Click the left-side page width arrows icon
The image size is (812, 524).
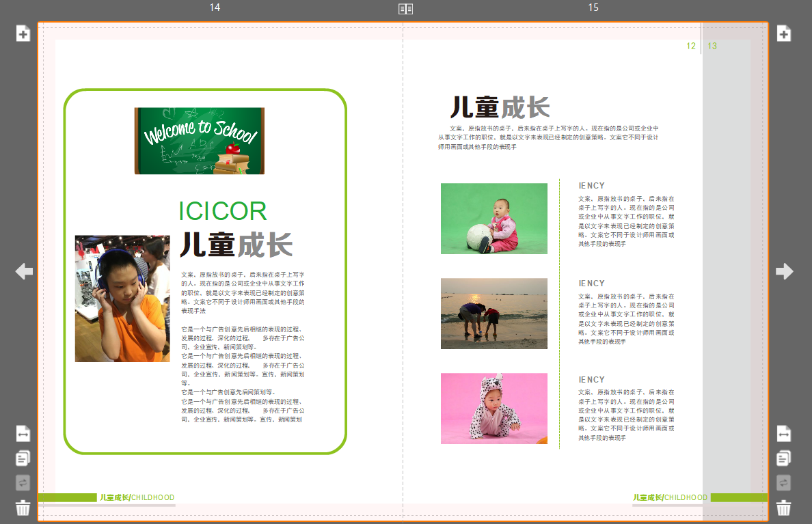tap(23, 433)
